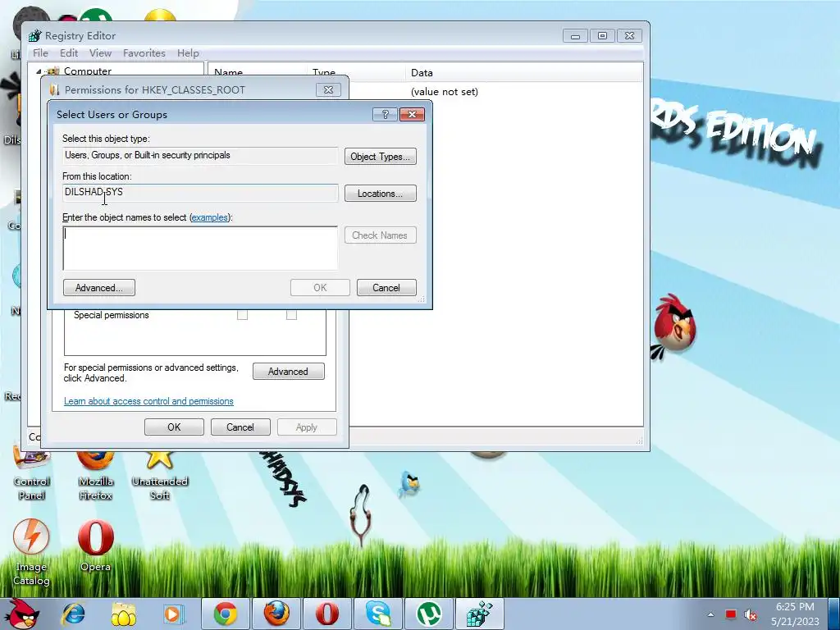Open Image Catalog desktop icon
This screenshot has width=840, height=630.
(31, 552)
